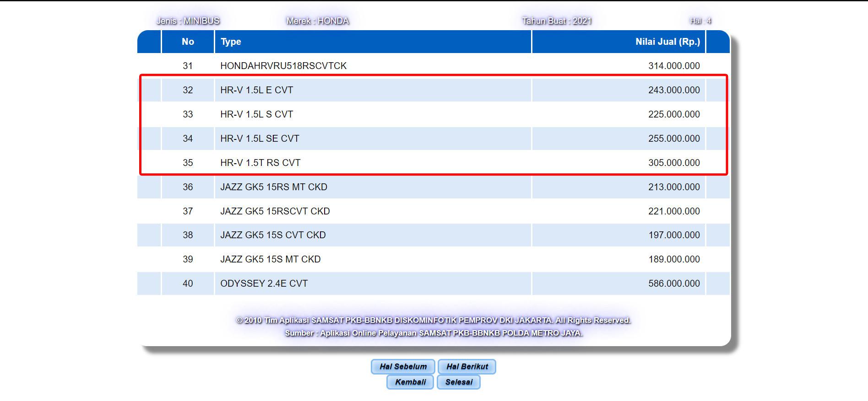Click row number 31
Image resolution: width=868 pixels, height=401 pixels.
[x=188, y=66]
